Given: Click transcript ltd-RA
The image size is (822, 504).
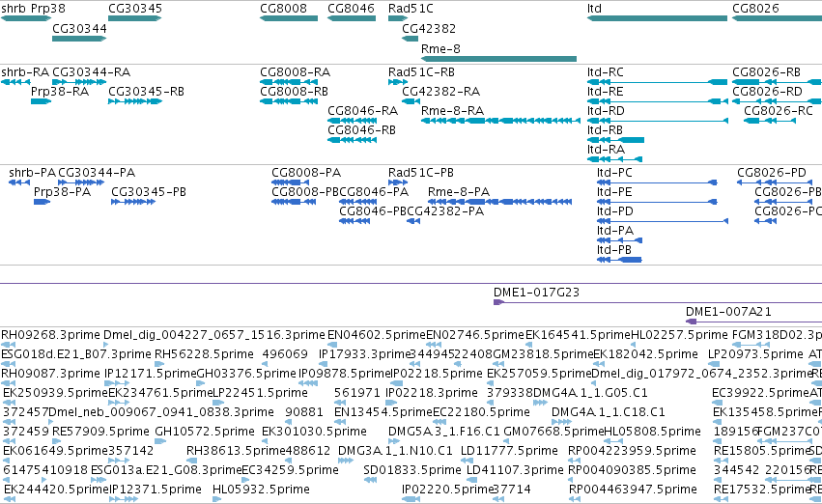Looking at the screenshot, I should coord(614,158).
